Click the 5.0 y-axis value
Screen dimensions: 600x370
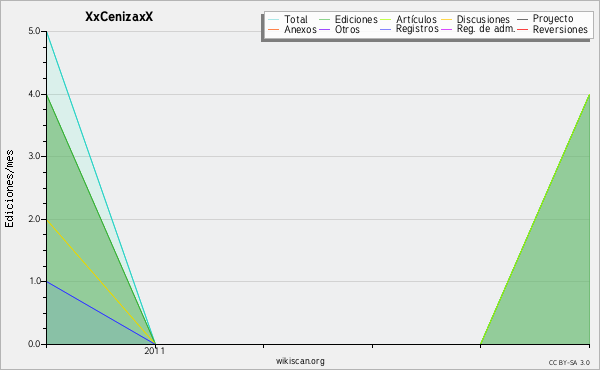pyautogui.click(x=34, y=31)
